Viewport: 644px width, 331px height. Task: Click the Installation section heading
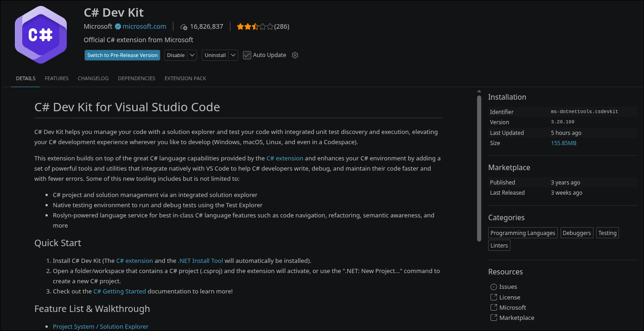tap(507, 97)
